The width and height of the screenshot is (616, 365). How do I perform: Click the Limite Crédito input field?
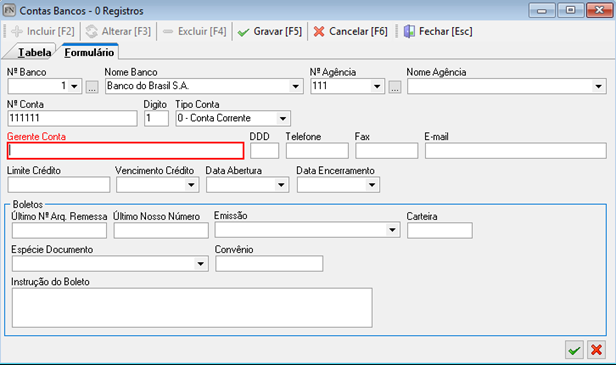click(x=59, y=185)
